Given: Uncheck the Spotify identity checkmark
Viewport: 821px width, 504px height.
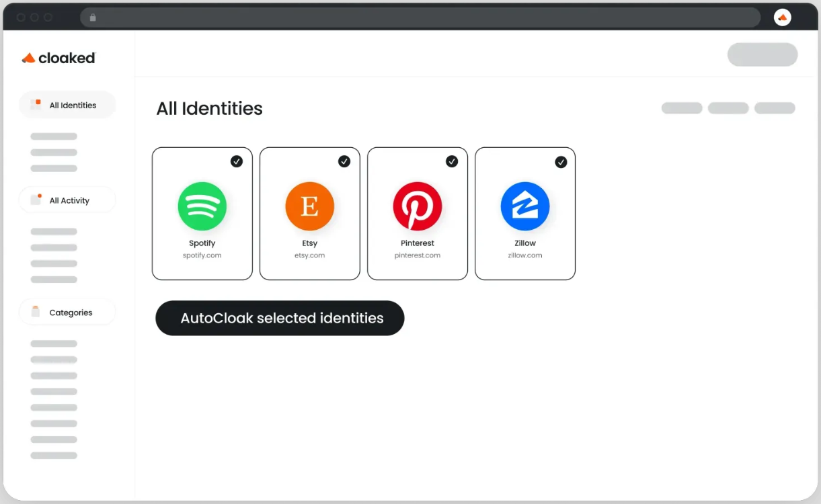Looking at the screenshot, I should coord(237,161).
